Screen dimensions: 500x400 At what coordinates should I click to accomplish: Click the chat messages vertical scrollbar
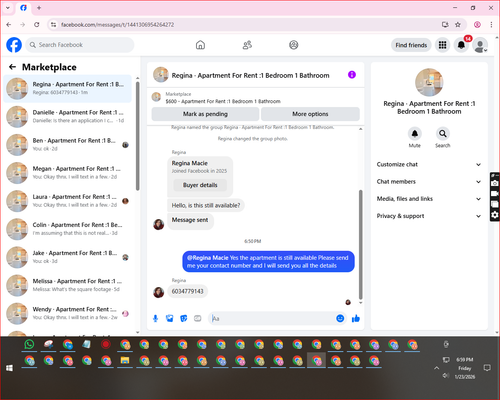[360, 245]
